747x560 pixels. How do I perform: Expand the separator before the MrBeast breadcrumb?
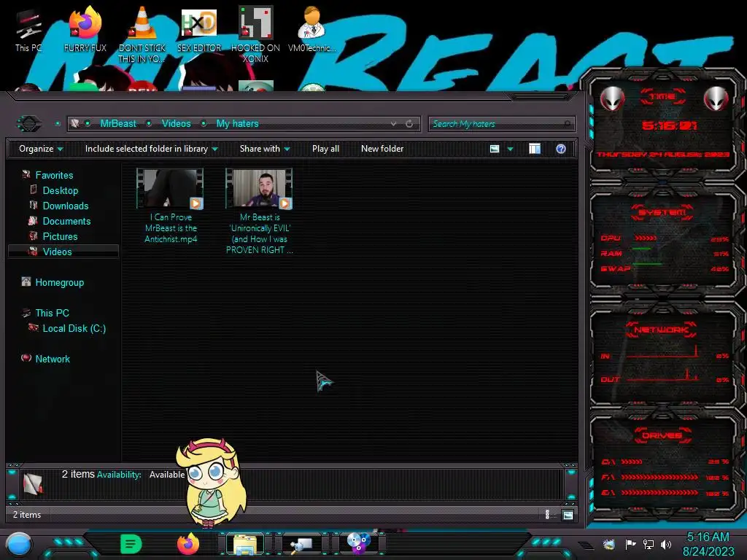(88, 124)
